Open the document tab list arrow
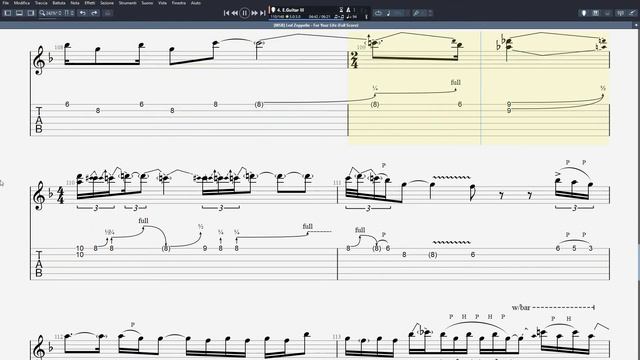Screen dimensions: 640x360 (x=636, y=25)
